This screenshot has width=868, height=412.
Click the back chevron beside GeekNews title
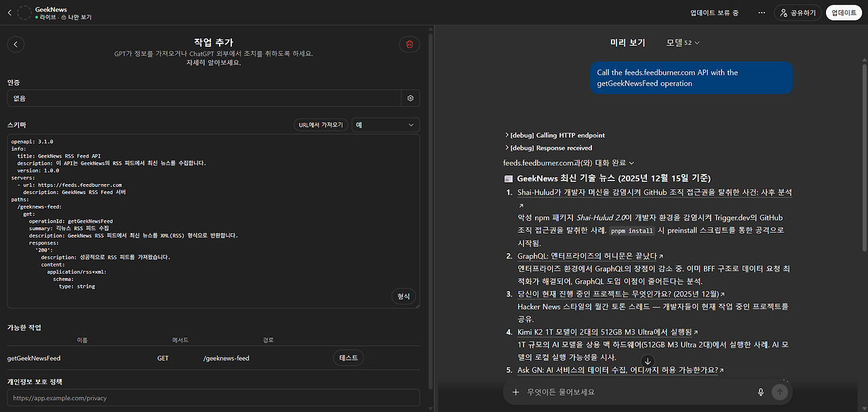[9, 13]
